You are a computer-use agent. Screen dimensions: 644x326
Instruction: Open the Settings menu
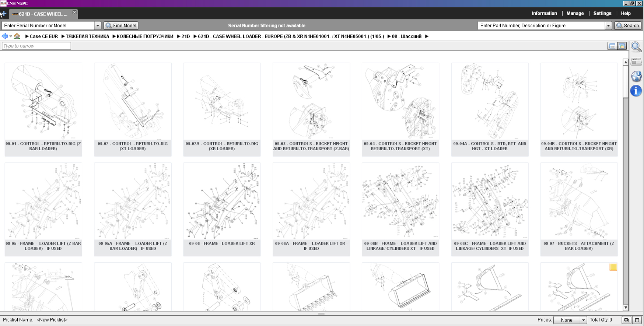(602, 13)
